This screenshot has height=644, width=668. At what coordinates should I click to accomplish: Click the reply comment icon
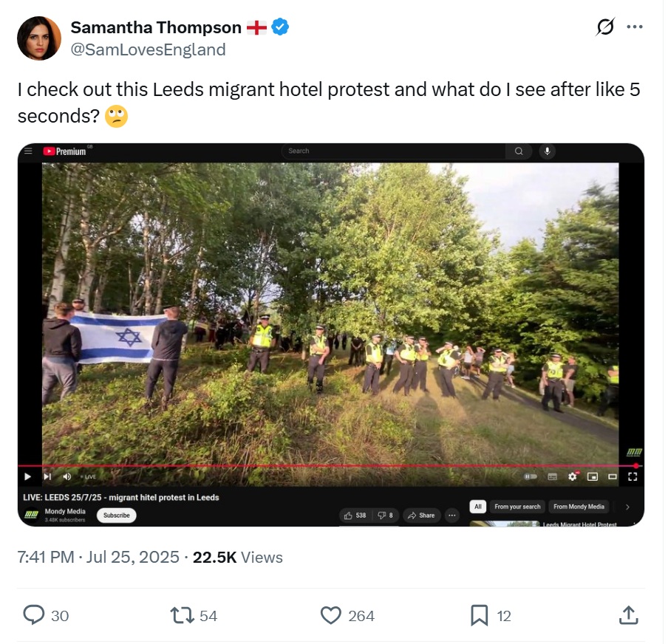[34, 615]
